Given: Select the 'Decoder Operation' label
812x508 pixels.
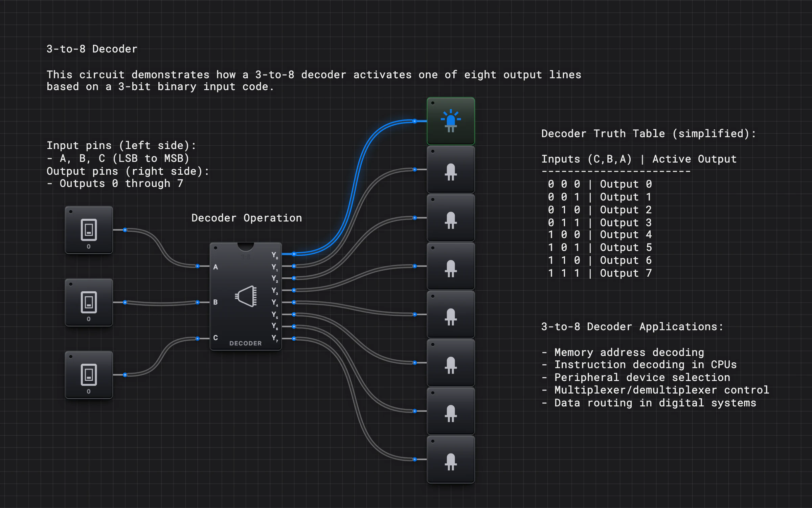Looking at the screenshot, I should point(247,218).
